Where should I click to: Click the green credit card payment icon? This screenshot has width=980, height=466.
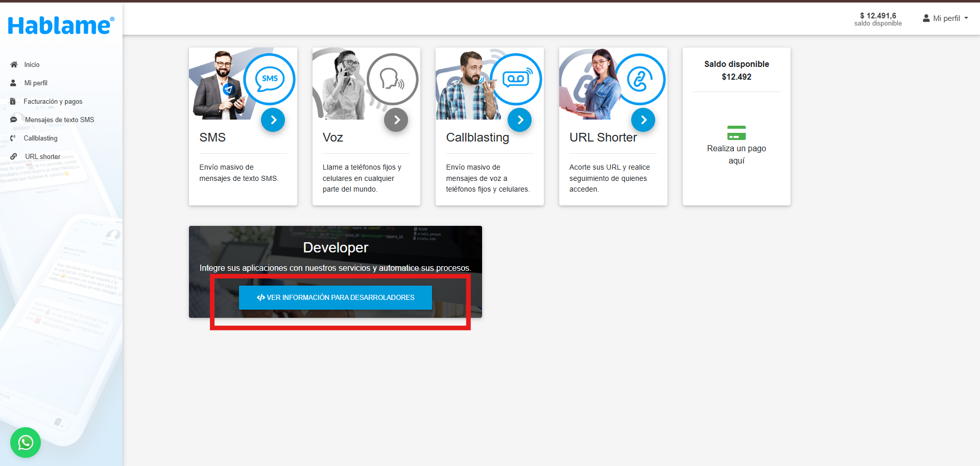(736, 133)
